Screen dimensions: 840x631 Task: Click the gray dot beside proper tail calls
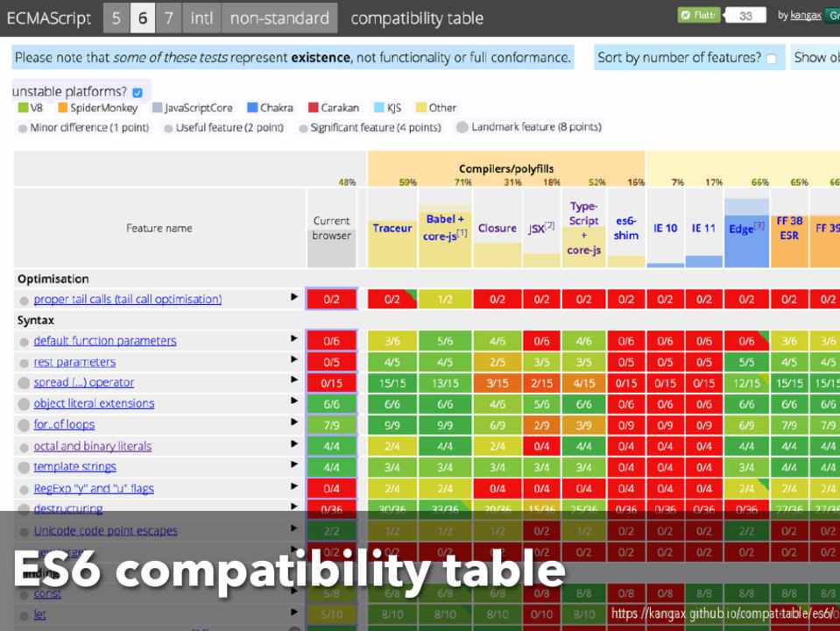25,300
